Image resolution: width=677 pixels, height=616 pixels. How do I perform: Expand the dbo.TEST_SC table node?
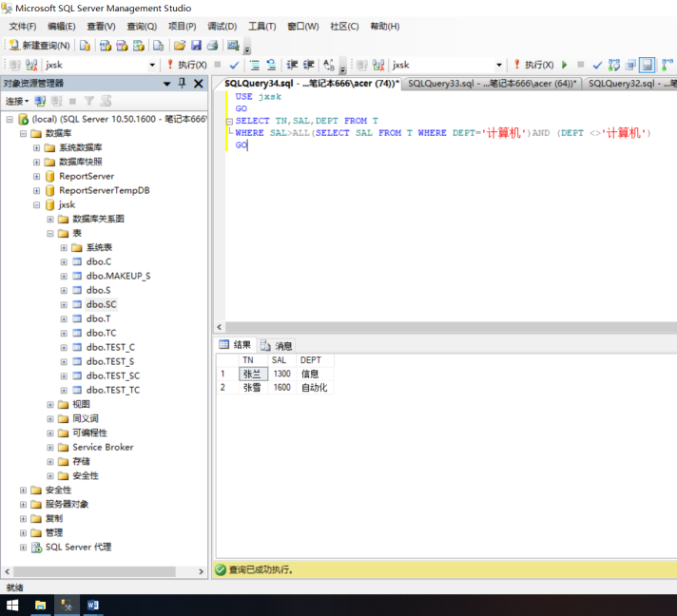click(x=64, y=376)
